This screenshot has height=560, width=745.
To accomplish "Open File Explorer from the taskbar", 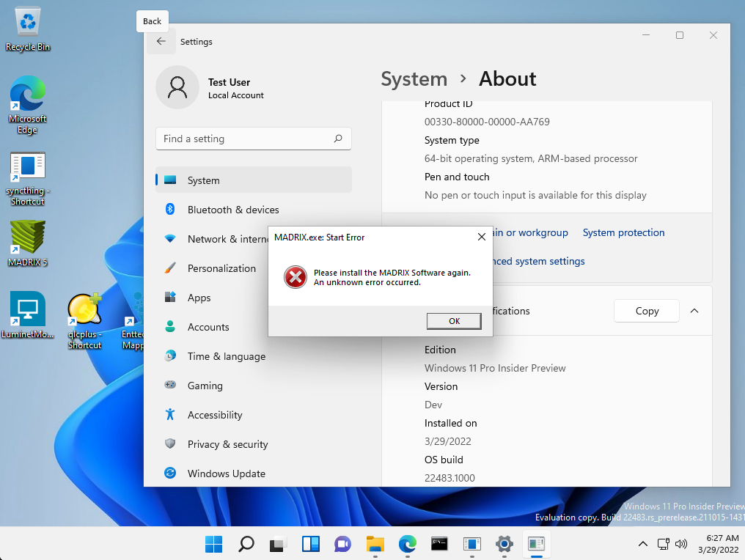I will [375, 544].
